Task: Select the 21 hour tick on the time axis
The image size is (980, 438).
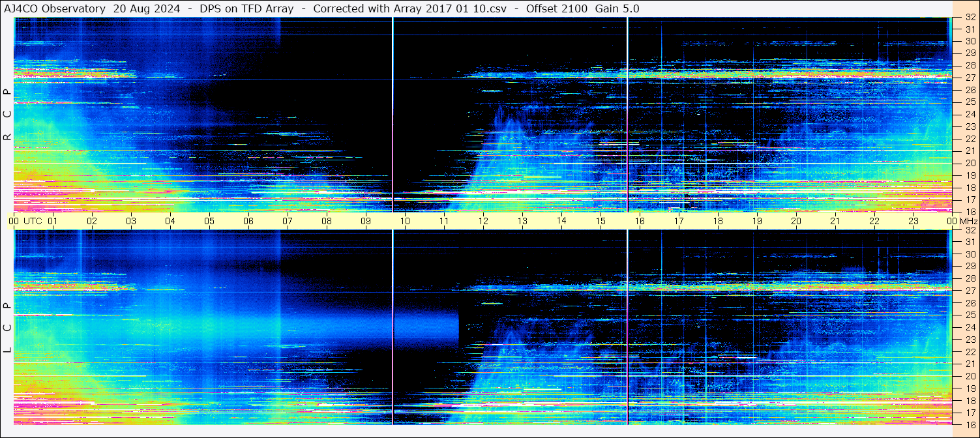Action: pos(835,221)
